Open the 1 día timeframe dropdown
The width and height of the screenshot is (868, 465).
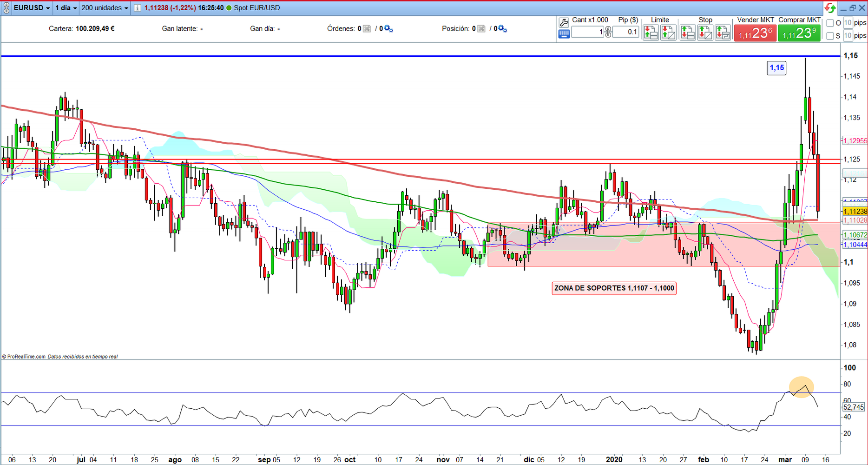click(66, 8)
